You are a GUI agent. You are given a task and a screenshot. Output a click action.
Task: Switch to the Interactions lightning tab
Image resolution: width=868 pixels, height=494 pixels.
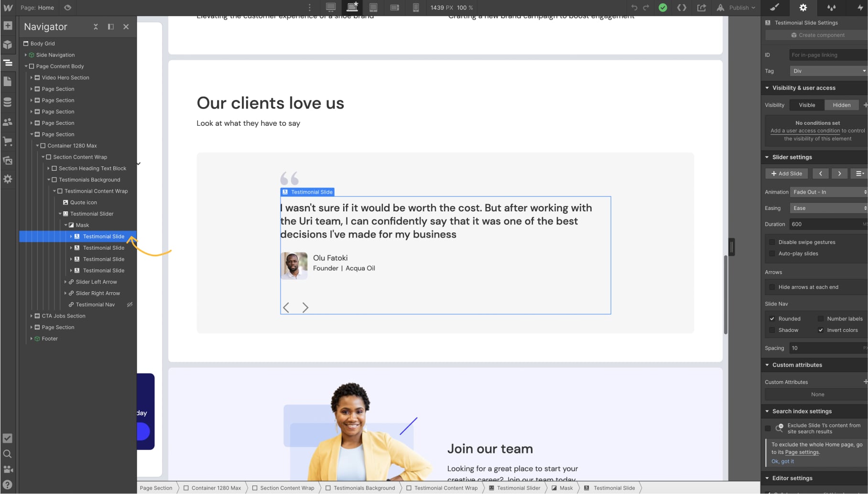[859, 8]
